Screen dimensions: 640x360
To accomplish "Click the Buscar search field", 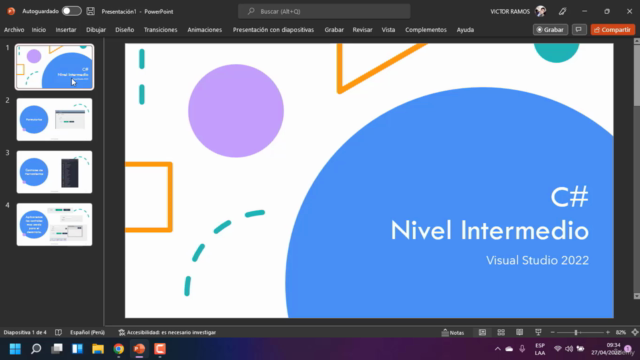I will [x=324, y=11].
